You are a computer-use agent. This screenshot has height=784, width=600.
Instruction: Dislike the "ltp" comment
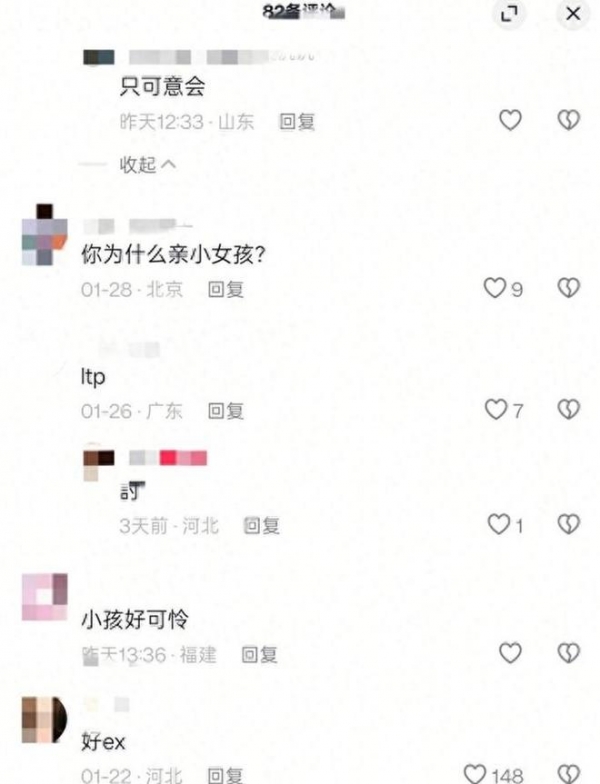(x=568, y=410)
